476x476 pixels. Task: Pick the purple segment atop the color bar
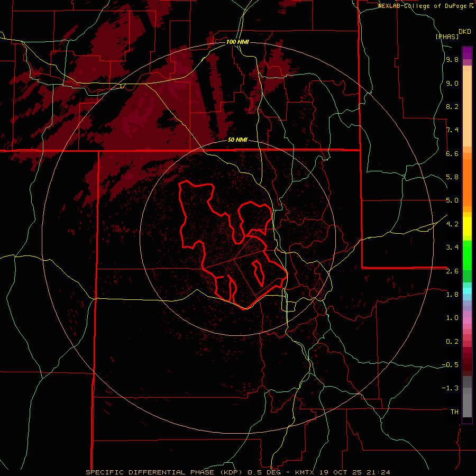[467, 53]
